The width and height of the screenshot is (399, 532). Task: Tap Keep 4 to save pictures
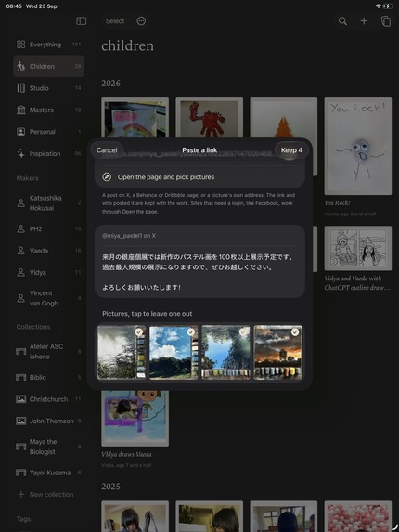(291, 150)
